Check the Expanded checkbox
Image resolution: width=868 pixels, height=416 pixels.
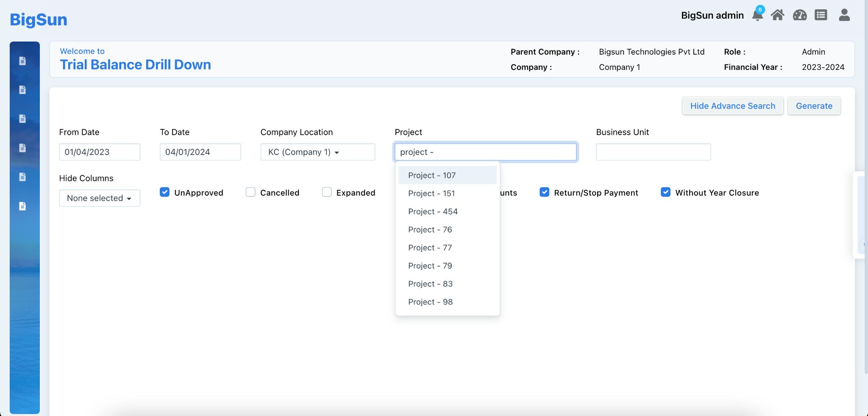click(327, 192)
